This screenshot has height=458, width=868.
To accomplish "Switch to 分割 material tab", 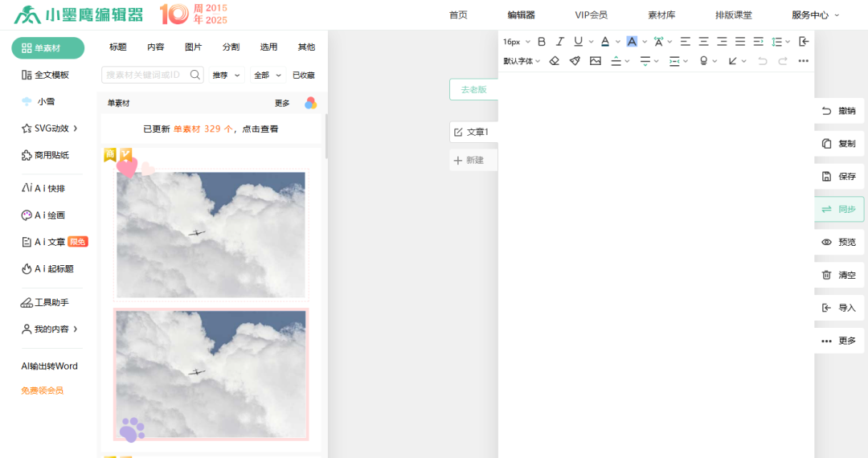I will coord(231,47).
